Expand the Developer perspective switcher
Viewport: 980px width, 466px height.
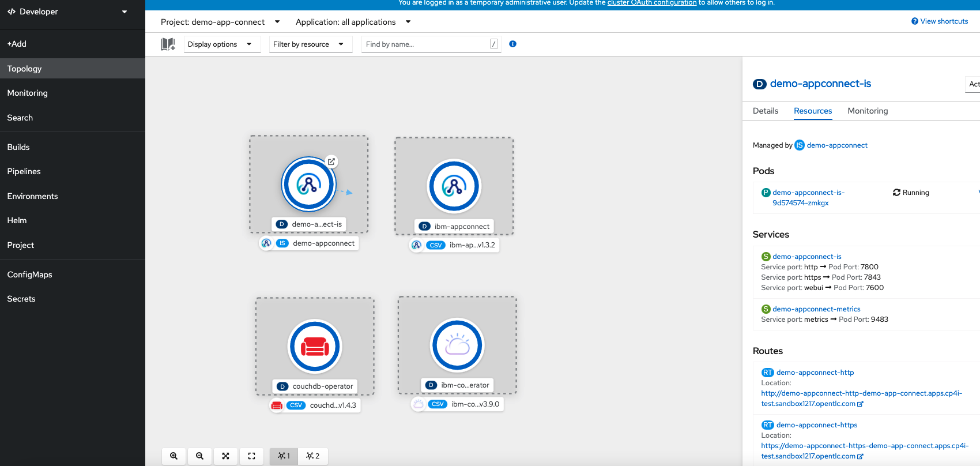[x=68, y=12]
